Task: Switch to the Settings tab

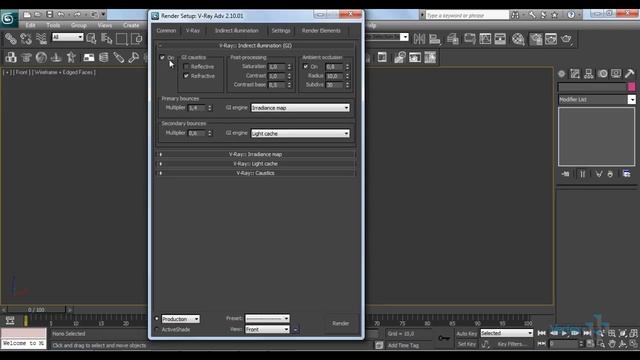Action: (x=281, y=31)
